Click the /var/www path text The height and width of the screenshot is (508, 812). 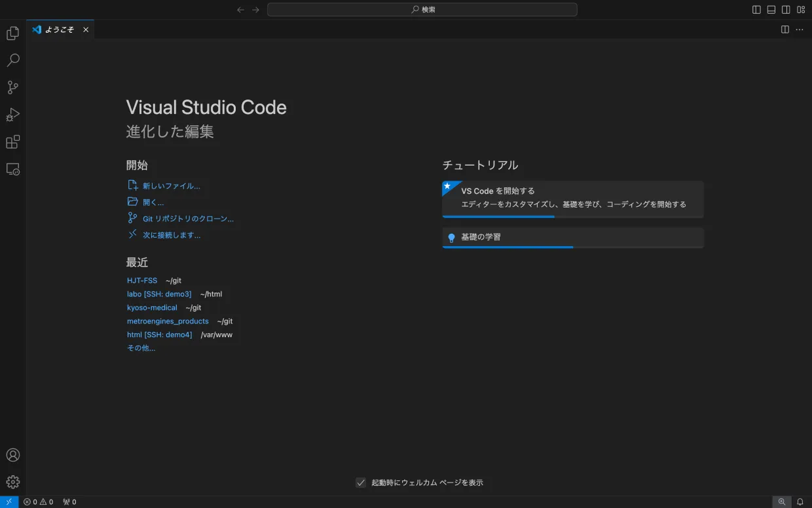(216, 335)
